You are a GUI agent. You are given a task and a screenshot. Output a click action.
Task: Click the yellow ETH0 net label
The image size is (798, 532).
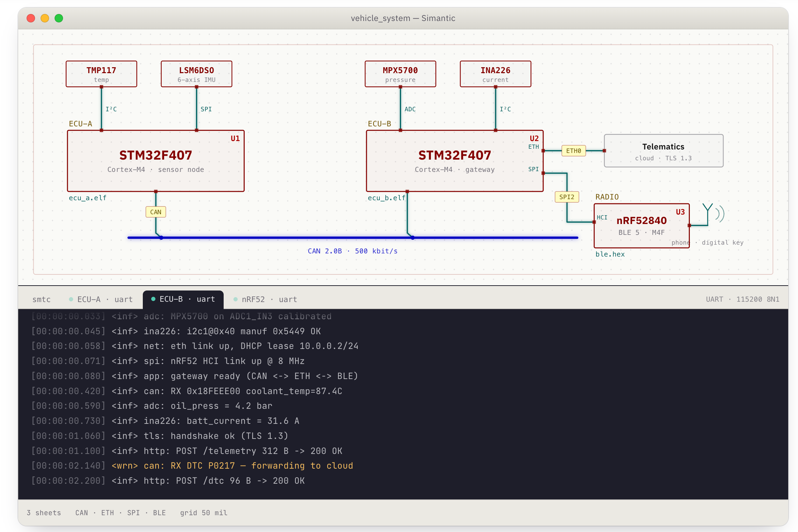point(574,151)
